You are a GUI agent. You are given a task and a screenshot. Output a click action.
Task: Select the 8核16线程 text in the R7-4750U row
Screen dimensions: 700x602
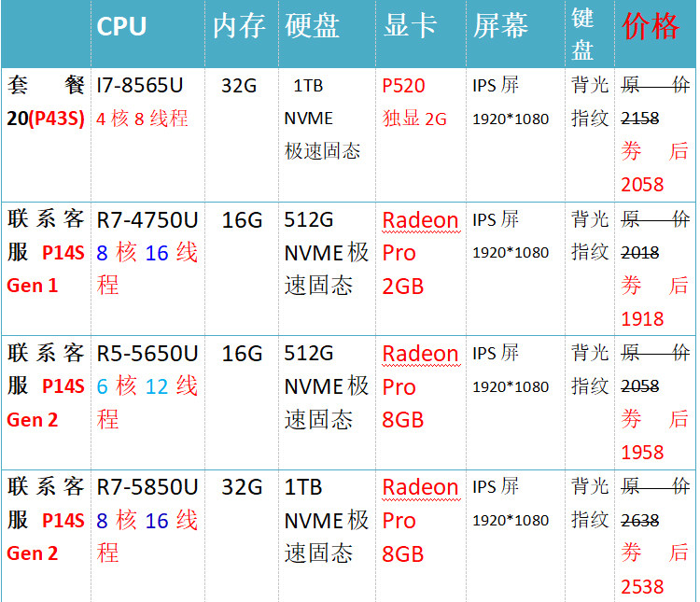(x=147, y=269)
